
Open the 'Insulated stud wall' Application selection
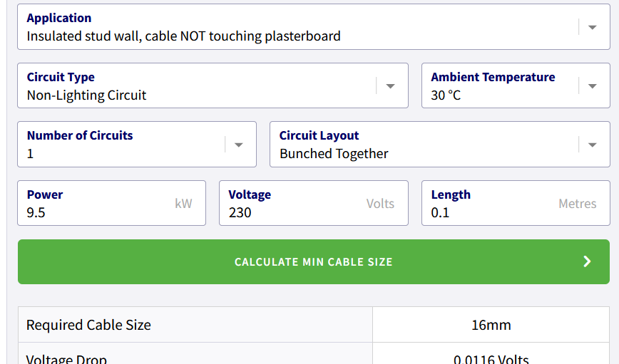(x=183, y=36)
